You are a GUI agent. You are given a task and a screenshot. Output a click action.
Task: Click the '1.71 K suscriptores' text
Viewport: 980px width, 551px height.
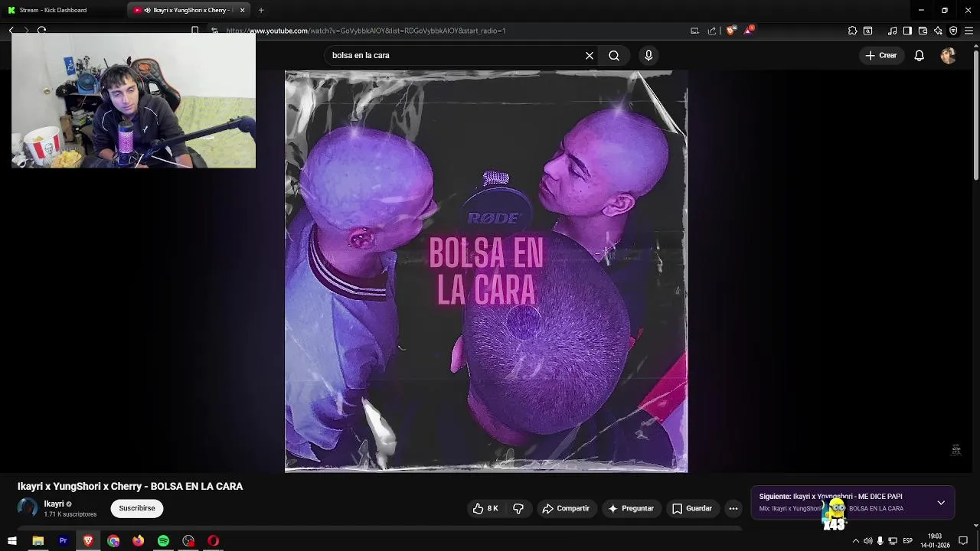pyautogui.click(x=70, y=514)
